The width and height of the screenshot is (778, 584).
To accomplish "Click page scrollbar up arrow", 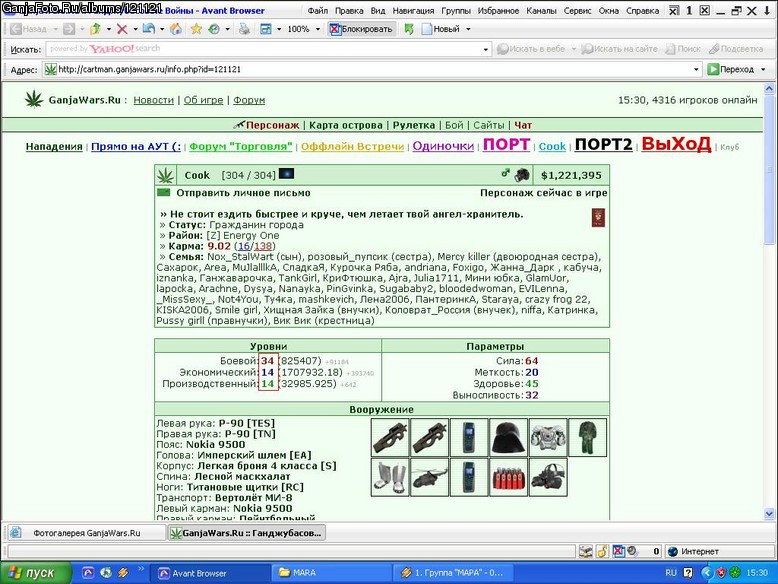I will pos(769,89).
